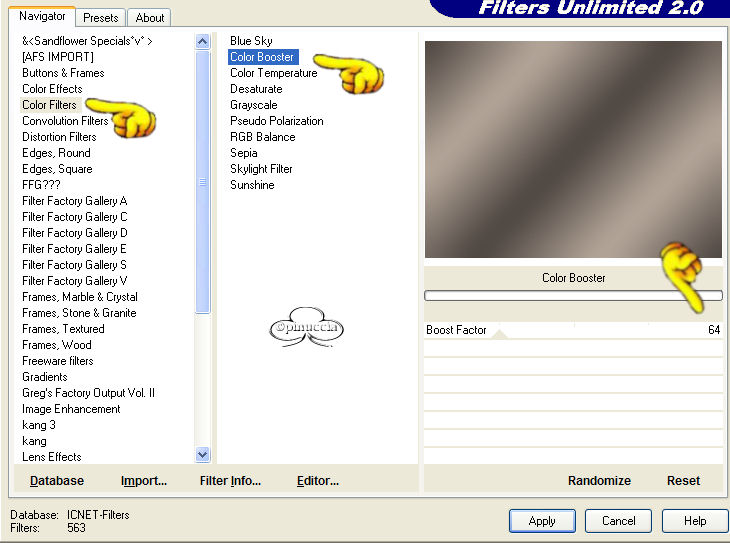Click the filter preview image

tap(573, 149)
